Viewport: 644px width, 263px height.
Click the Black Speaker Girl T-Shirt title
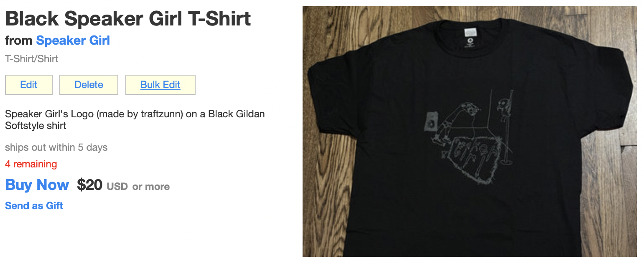[x=128, y=18]
